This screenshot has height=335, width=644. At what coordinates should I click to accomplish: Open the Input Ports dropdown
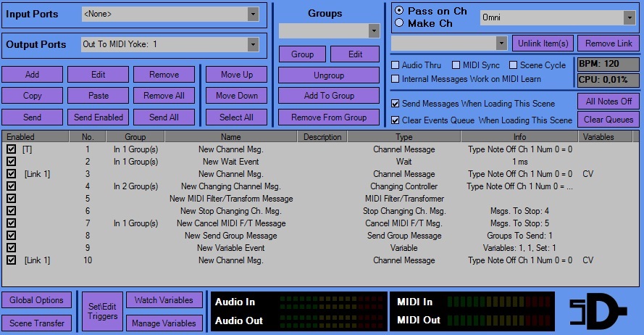[253, 14]
